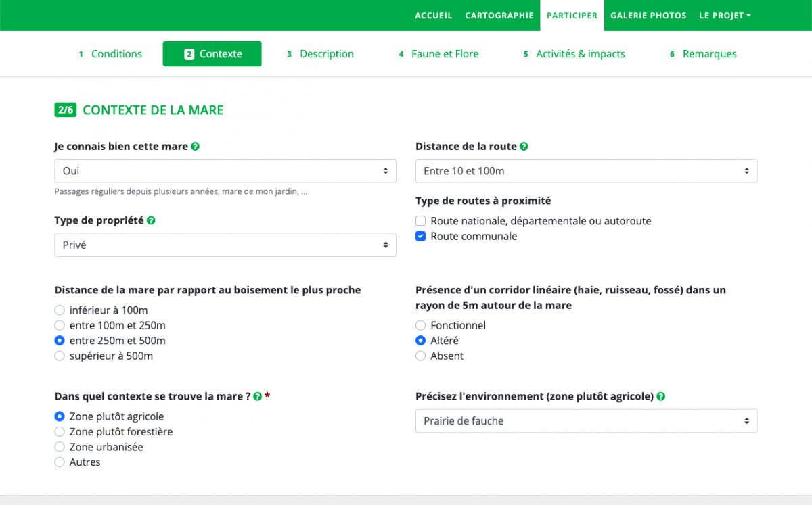812x505 pixels.
Task: Open the 'Galerie Photos' link
Action: 648,15
